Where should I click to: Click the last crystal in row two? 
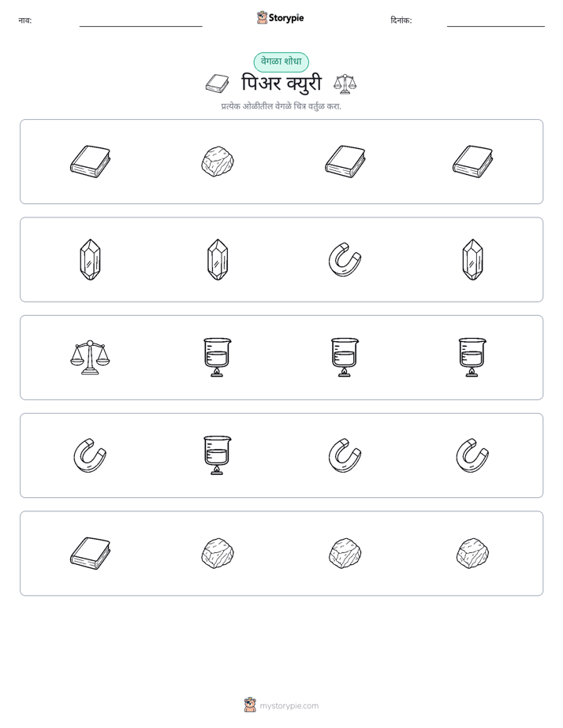pos(472,259)
